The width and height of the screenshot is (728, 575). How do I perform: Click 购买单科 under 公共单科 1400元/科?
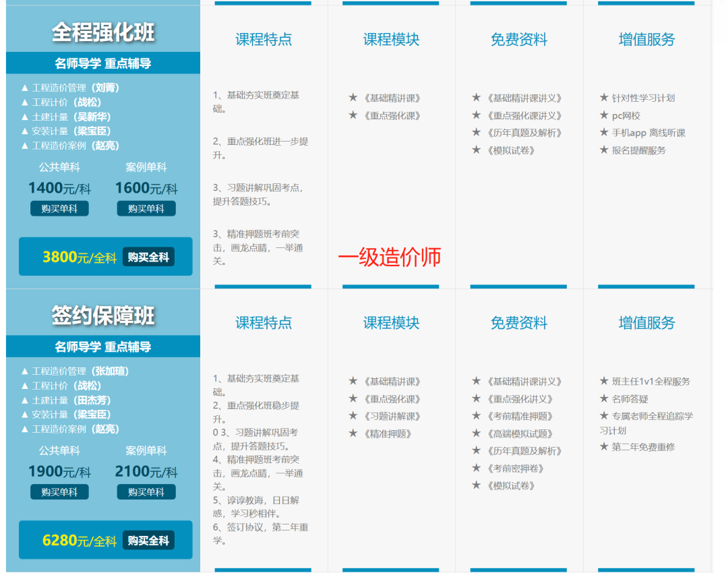coord(59,208)
